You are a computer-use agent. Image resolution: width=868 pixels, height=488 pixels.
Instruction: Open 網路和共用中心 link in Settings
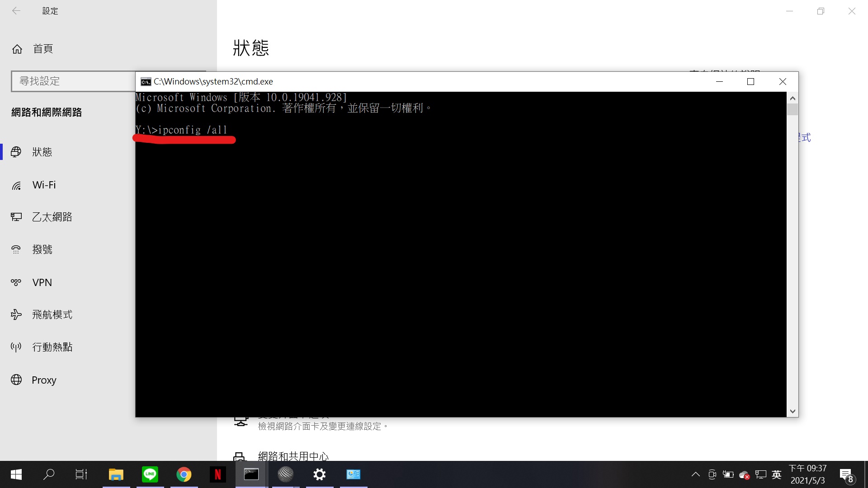(x=293, y=456)
